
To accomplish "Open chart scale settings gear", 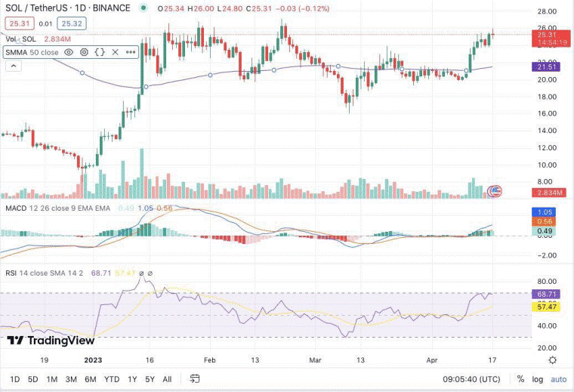I will (x=552, y=360).
